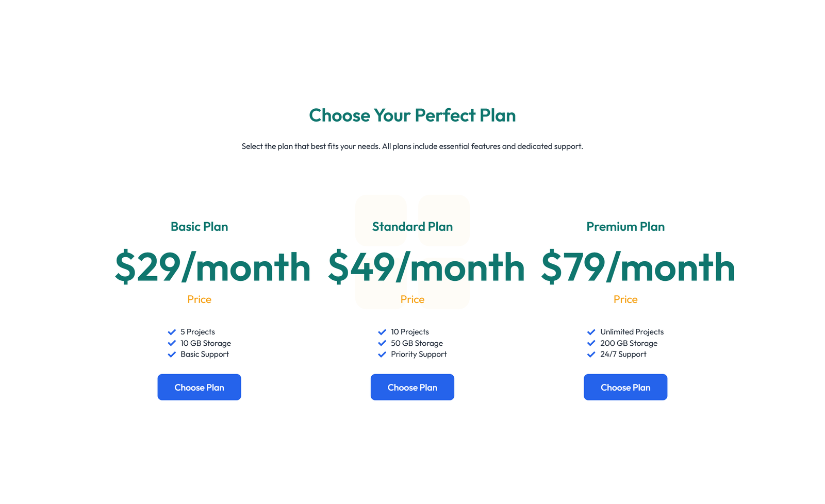825x504 pixels.
Task: Click the checkmark beside "Unlimited Projects"
Action: 591,332
